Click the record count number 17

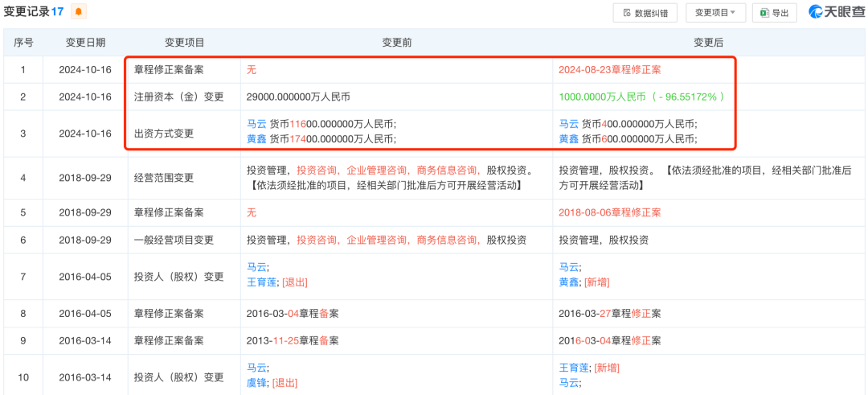point(58,11)
